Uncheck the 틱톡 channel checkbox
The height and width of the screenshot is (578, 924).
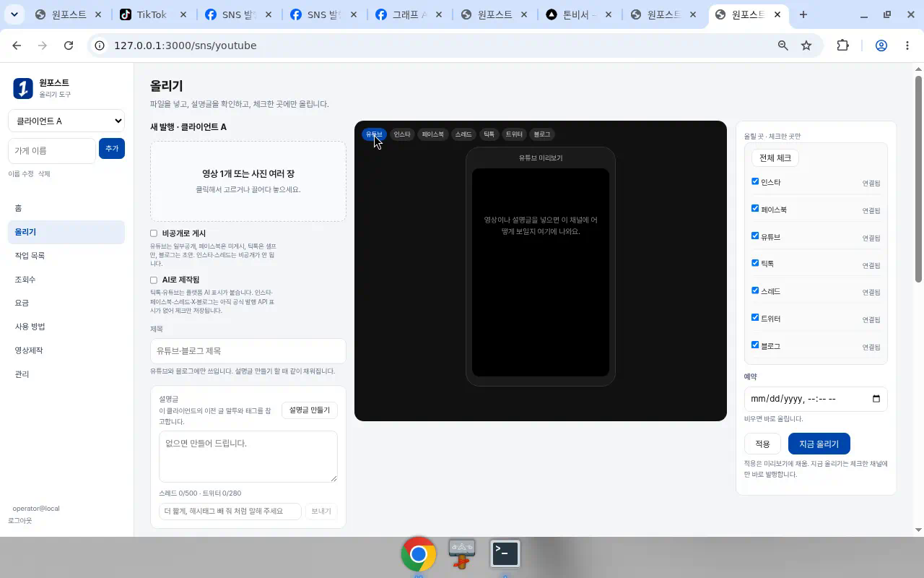click(x=755, y=263)
